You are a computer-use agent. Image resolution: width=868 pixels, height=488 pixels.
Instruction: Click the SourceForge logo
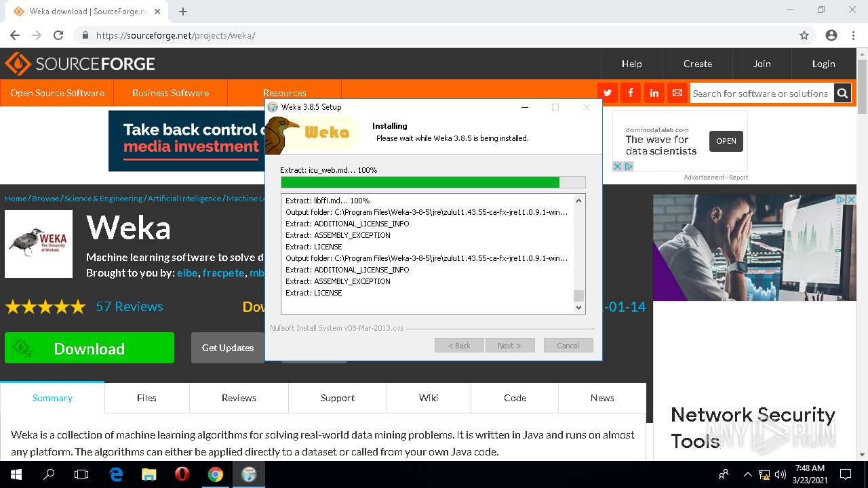[x=80, y=64]
